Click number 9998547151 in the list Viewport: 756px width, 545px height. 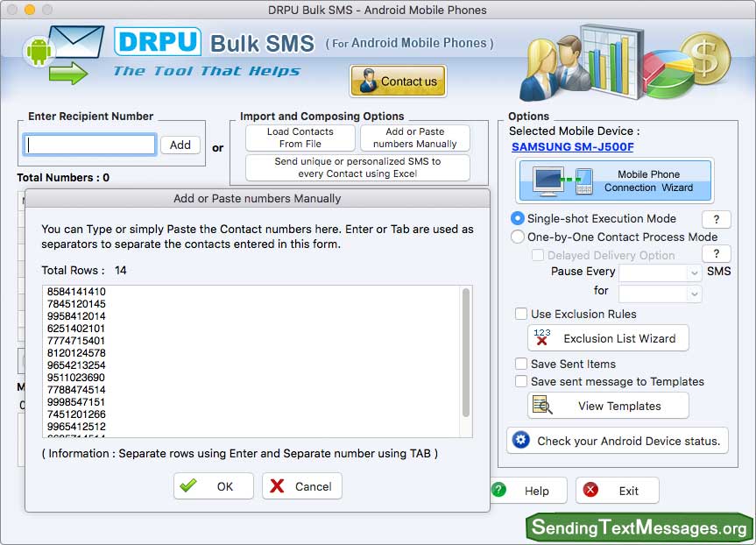(76, 402)
